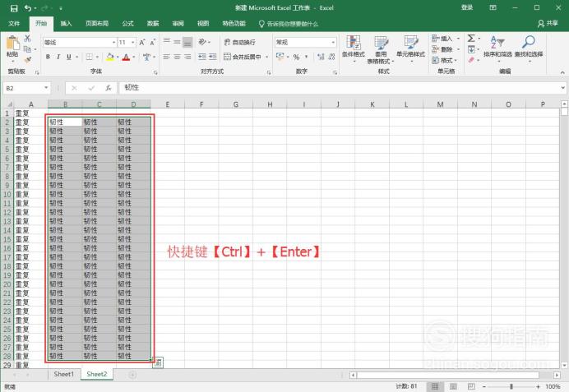Toggle Italic formatting

pos(58,57)
